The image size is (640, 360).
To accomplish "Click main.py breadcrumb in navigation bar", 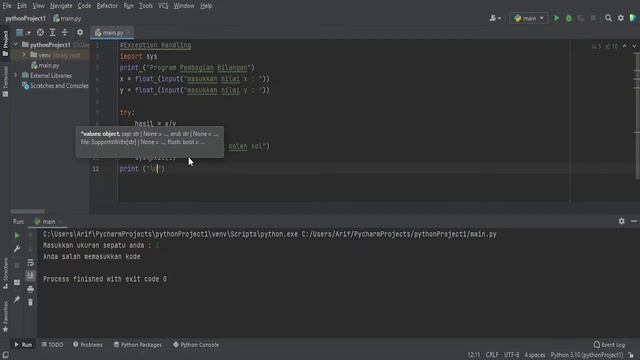I will point(67,18).
